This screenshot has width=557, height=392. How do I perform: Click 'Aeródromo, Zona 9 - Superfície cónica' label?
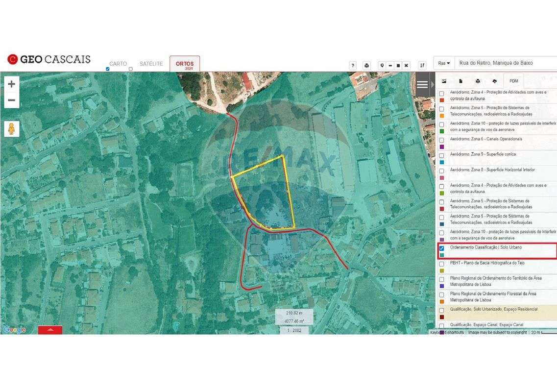click(483, 154)
